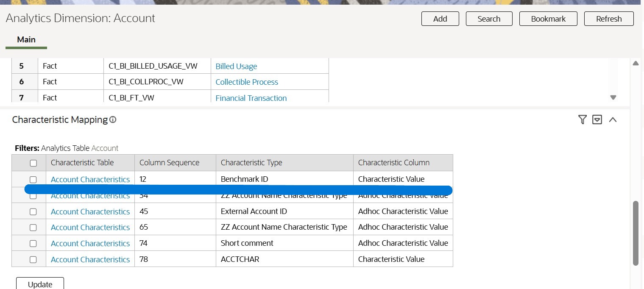Check the External Account ID row
The height and width of the screenshot is (289, 644).
(x=33, y=211)
